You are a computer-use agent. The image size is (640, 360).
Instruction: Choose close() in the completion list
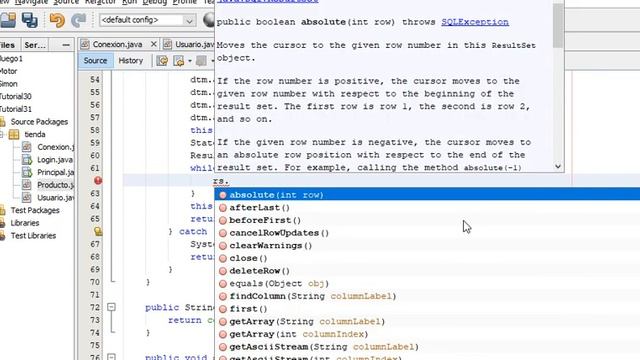coord(427,258)
